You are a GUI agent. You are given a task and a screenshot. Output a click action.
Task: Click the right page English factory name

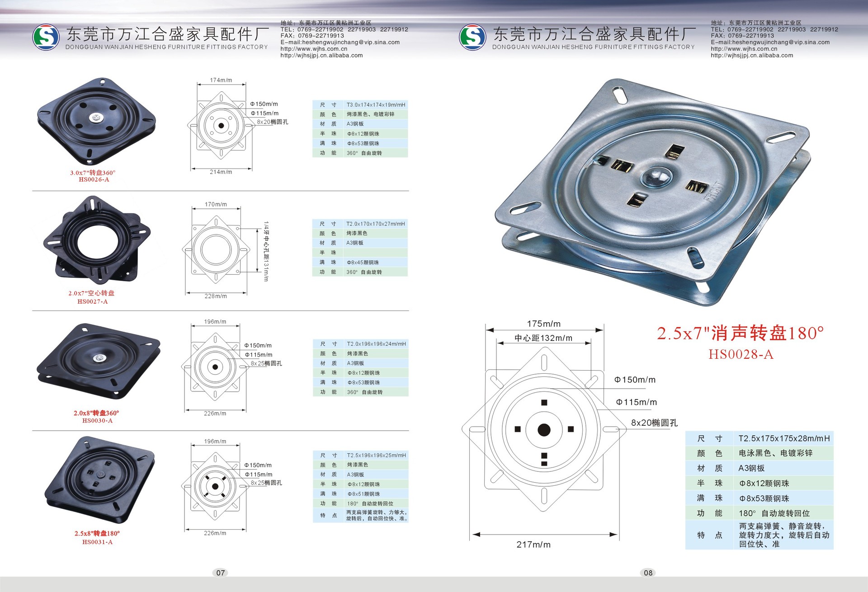[594, 47]
